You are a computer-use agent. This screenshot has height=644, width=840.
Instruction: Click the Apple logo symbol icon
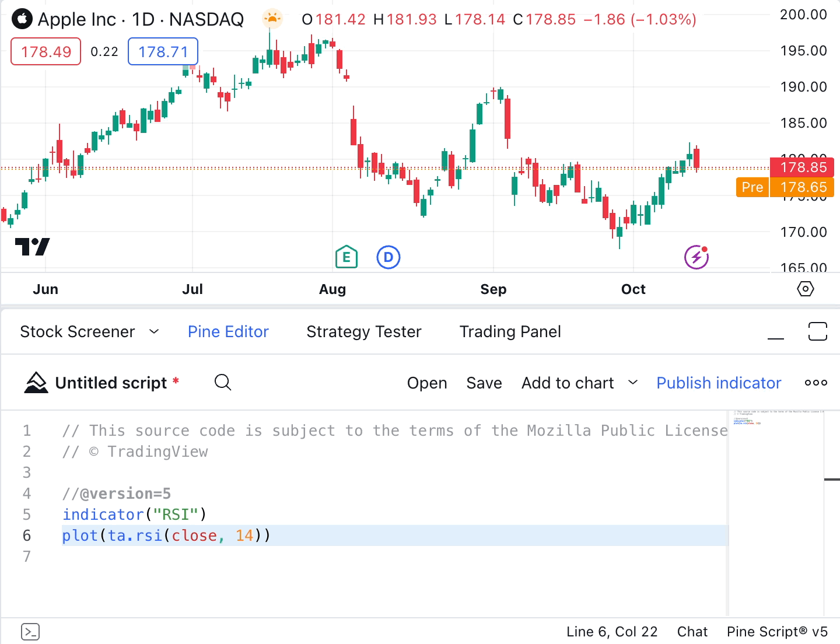pos(22,19)
